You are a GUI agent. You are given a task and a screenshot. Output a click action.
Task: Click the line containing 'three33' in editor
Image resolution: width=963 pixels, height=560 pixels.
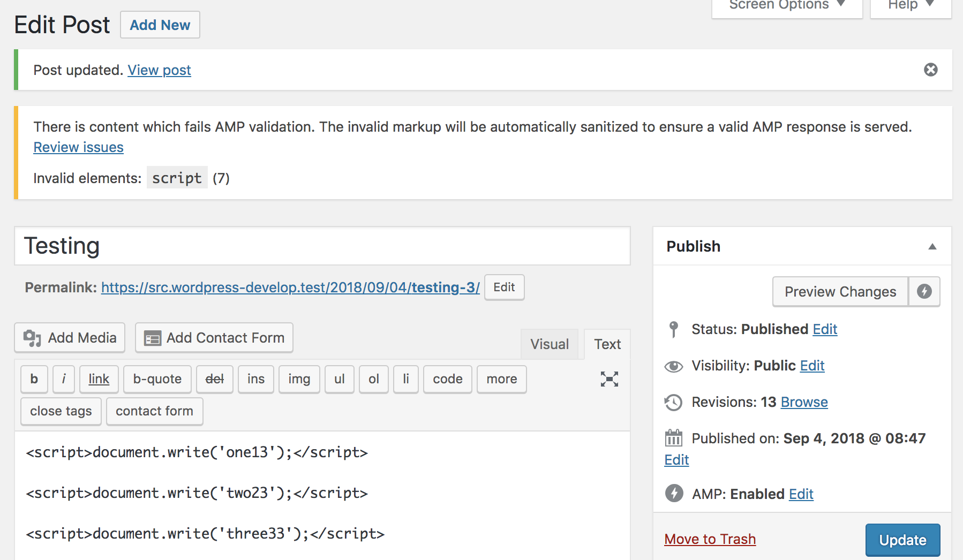pos(205,534)
